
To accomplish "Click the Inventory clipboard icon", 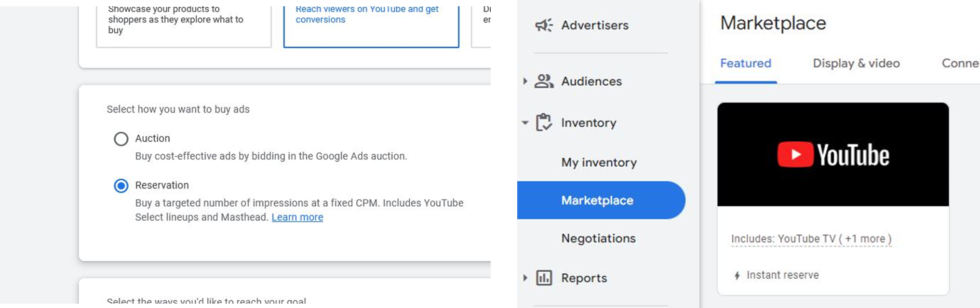I will coord(544,122).
